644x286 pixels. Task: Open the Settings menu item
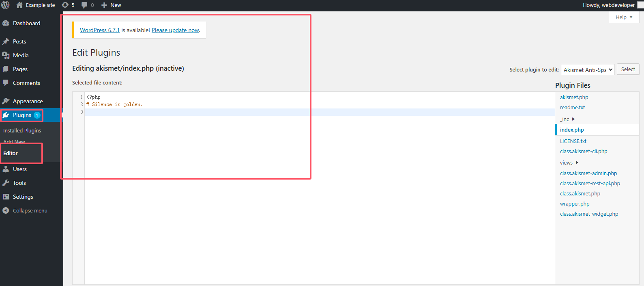pyautogui.click(x=23, y=197)
